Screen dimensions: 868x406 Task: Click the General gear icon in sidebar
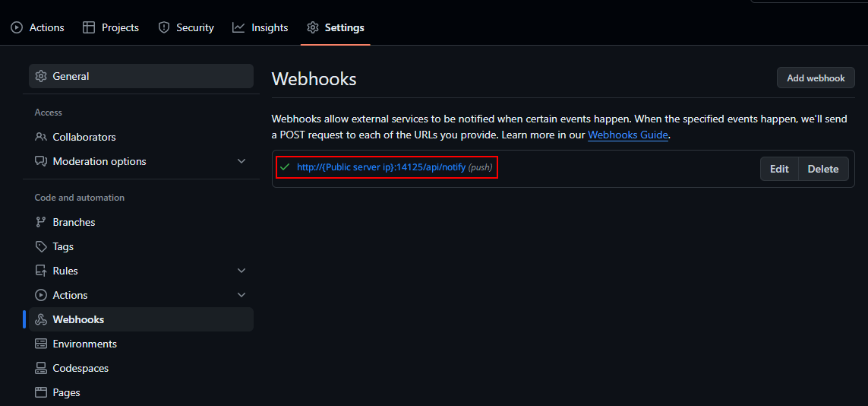coord(40,76)
